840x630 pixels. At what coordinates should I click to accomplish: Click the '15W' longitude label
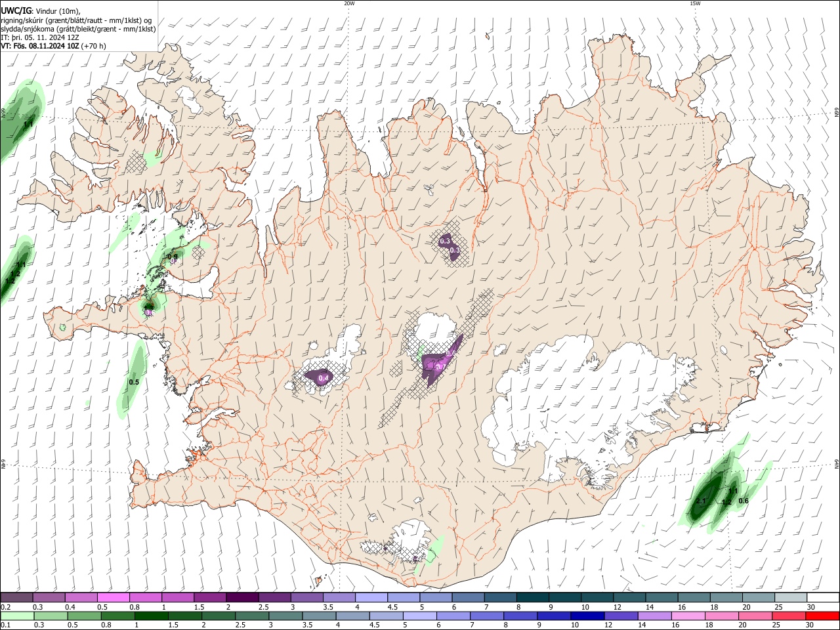point(695,3)
